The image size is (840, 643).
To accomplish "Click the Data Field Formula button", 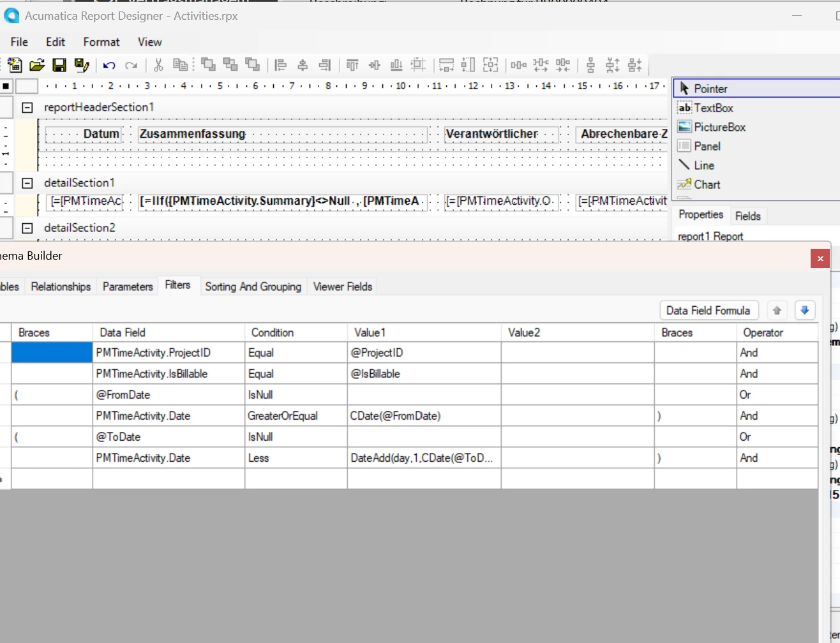I will 709,311.
